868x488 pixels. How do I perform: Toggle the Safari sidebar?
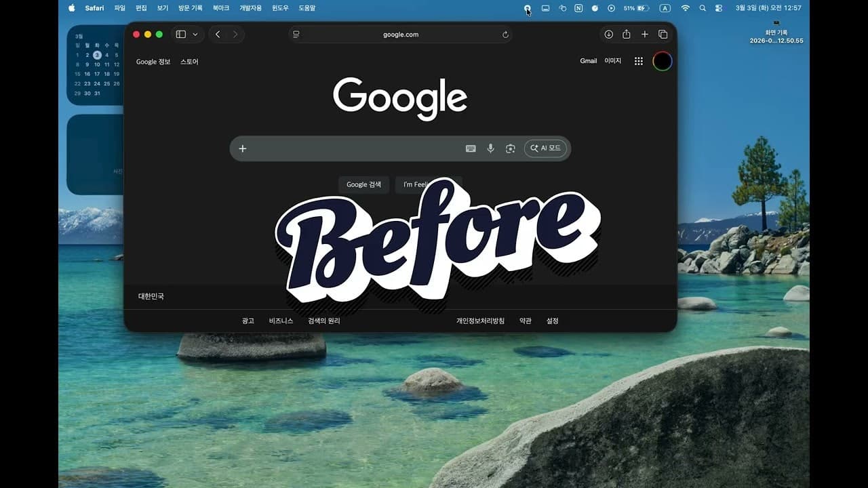point(180,35)
